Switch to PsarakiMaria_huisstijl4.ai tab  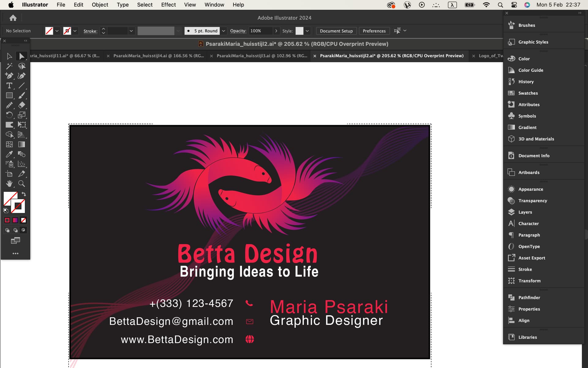pos(158,56)
